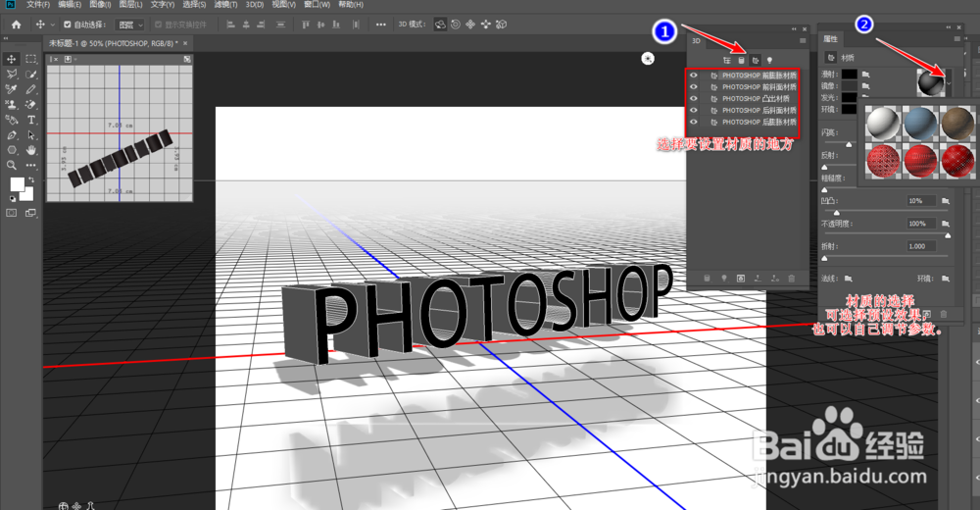Select the Horizontal Type tool
Screen dimensions: 980x510
pyautogui.click(x=30, y=120)
